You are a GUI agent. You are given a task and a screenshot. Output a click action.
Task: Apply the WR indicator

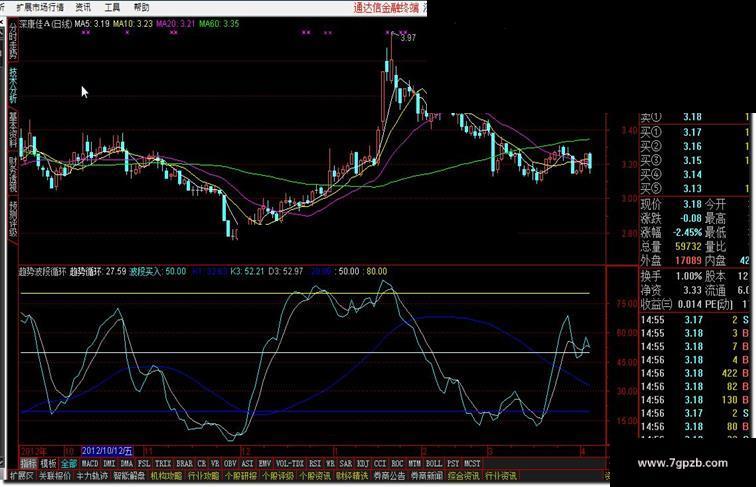pos(330,463)
